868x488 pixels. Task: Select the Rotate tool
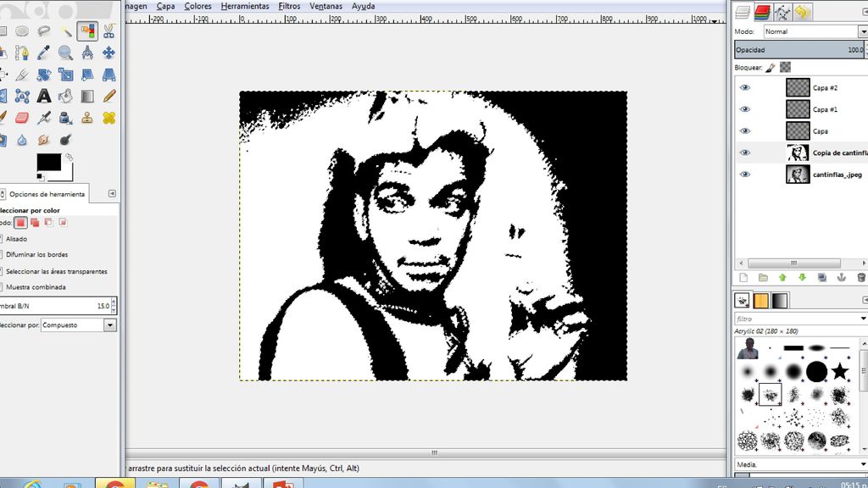pos(44,75)
